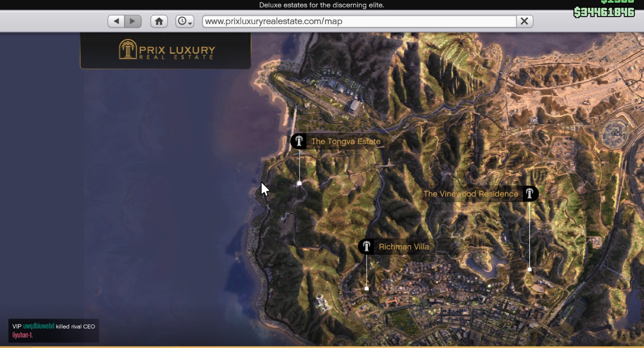Viewport: 644px width, 348px height.
Task: Go back to the previous page
Action: click(x=116, y=21)
